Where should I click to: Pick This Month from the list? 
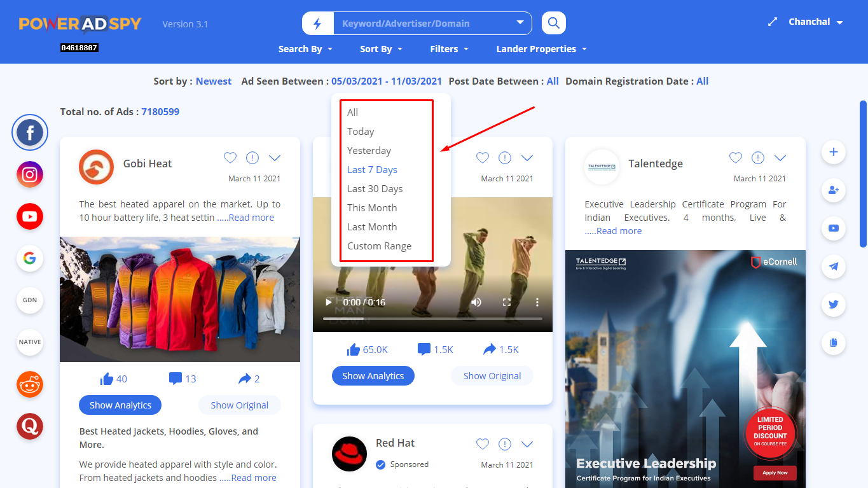372,208
